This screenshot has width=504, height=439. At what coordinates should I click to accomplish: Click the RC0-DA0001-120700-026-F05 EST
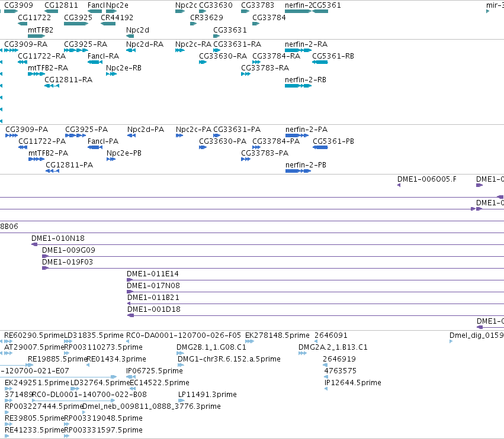(127, 342)
